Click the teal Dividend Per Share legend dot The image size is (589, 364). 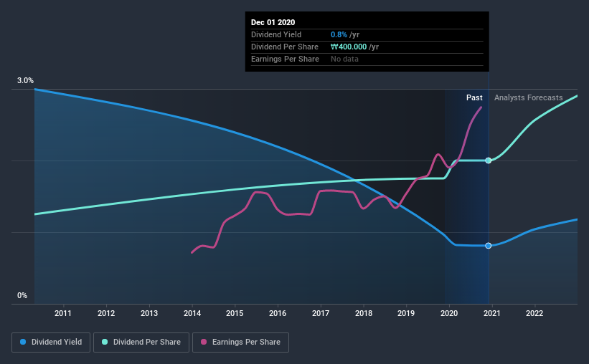coord(105,342)
